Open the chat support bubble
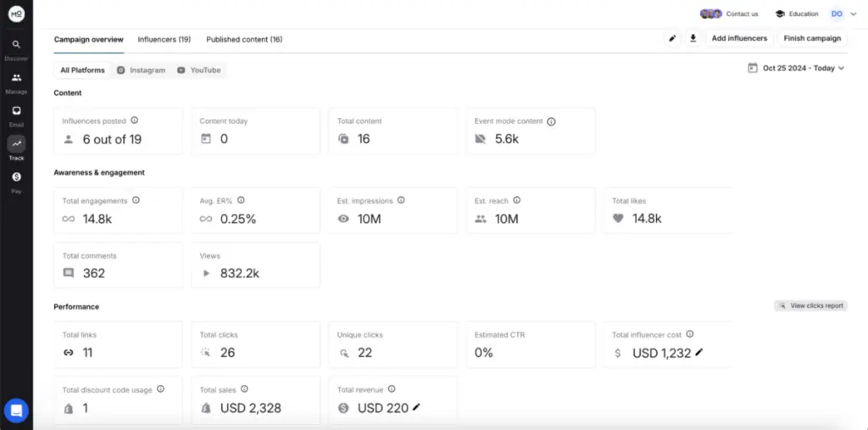The height and width of the screenshot is (430, 868). click(x=16, y=410)
